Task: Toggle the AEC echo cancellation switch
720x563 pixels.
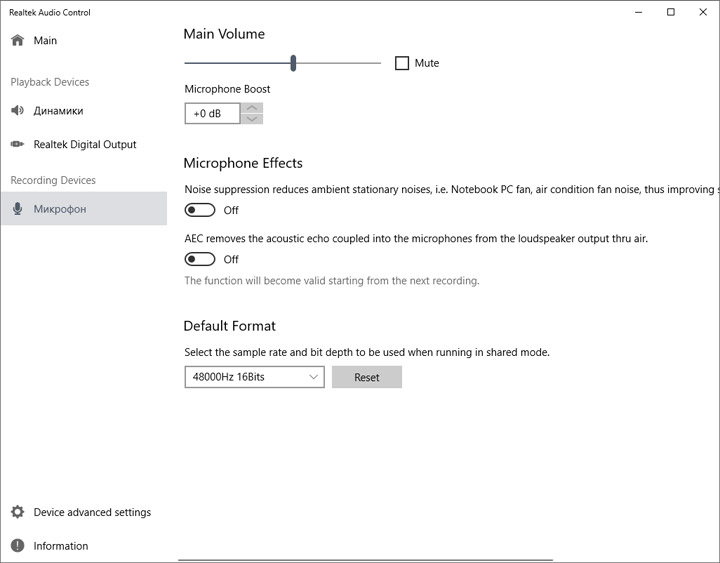Action: [x=200, y=259]
